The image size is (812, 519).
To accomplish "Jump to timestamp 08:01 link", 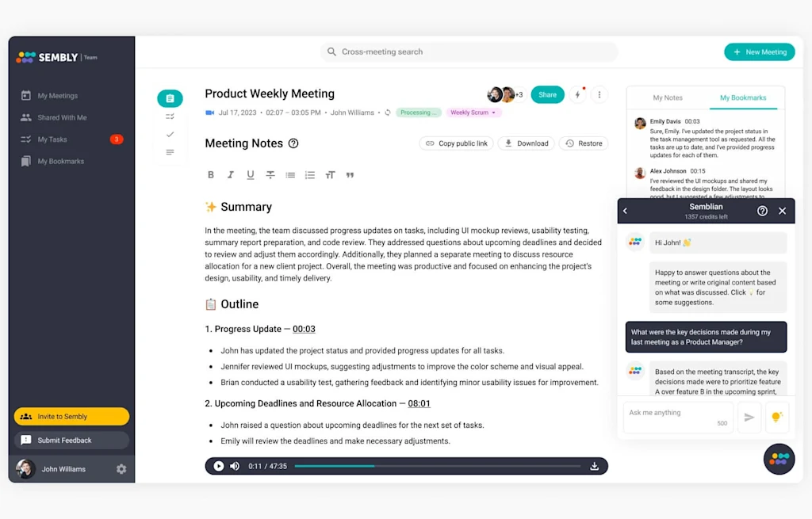I will coord(419,403).
